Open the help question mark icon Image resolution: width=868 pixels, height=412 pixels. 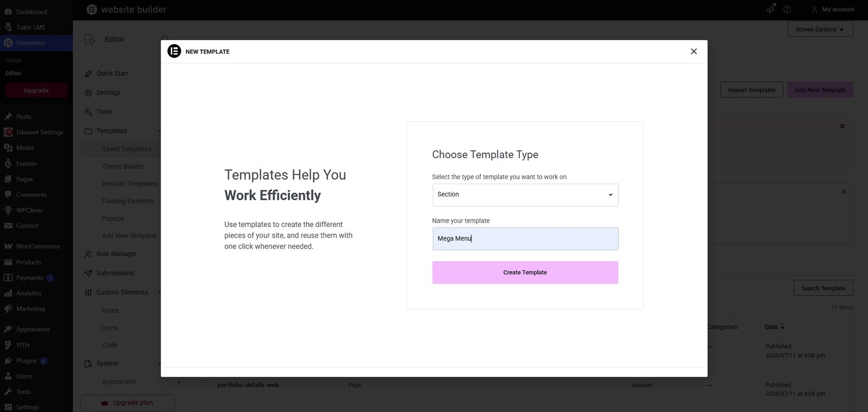coord(787,9)
